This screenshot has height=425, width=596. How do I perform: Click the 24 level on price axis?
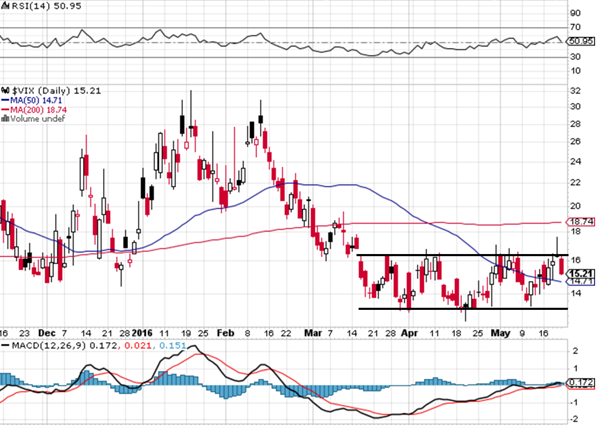pos(575,161)
